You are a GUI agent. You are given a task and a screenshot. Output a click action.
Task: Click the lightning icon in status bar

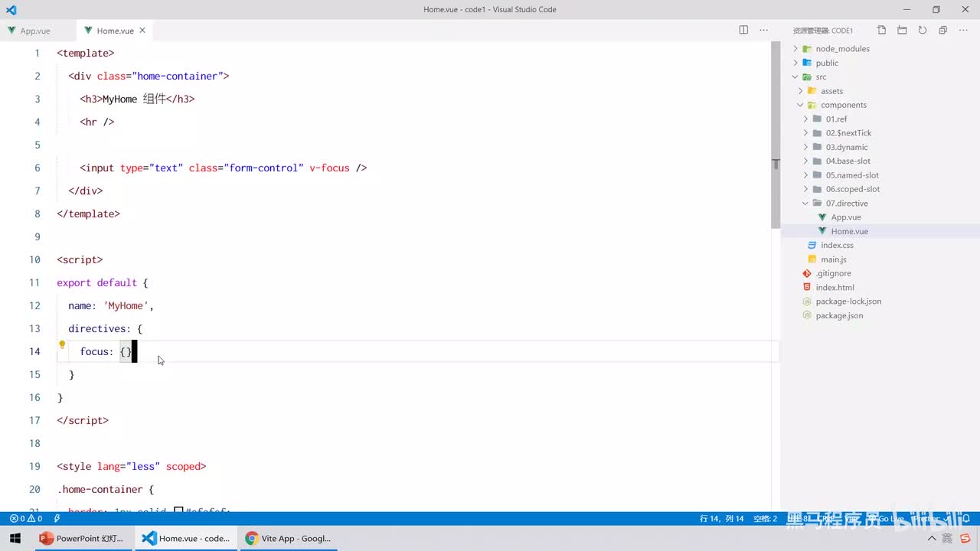[57, 518]
